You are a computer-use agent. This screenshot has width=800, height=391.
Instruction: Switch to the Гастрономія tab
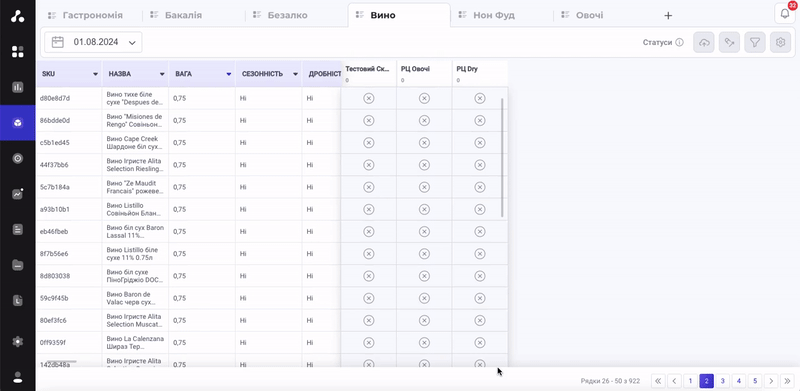point(92,15)
